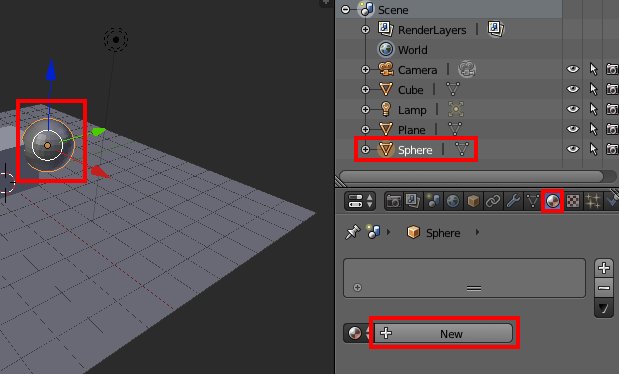Create a New material

(x=443, y=333)
